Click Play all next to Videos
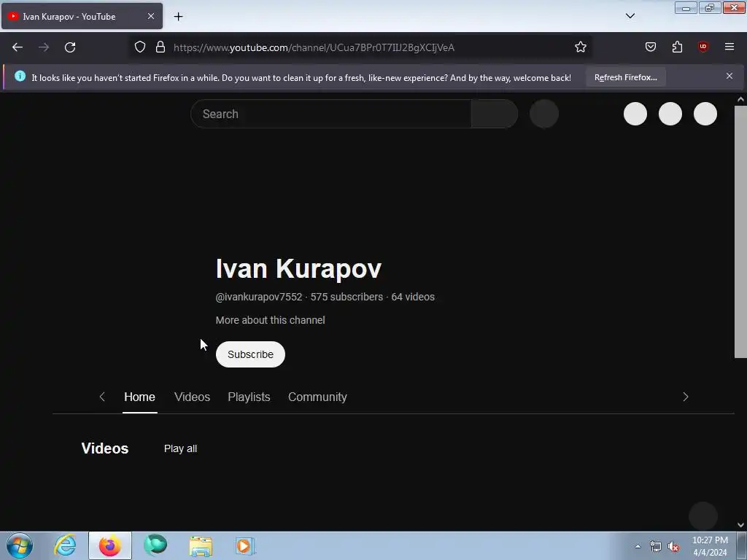747x560 pixels. [181, 448]
